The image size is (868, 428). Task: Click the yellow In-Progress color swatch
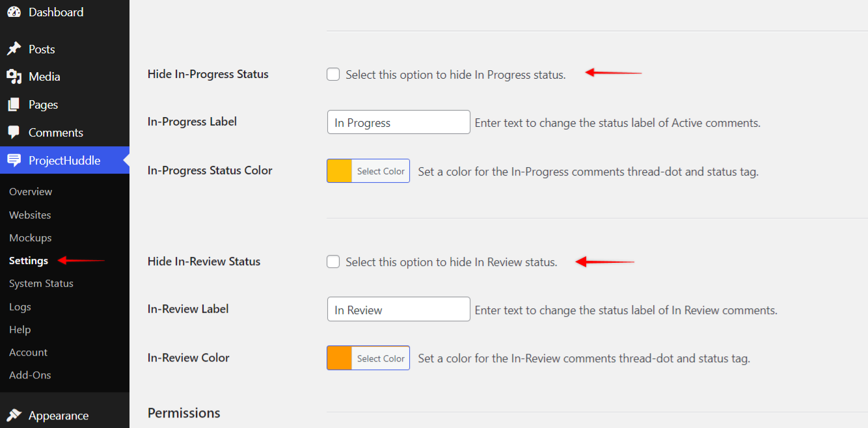(x=340, y=171)
